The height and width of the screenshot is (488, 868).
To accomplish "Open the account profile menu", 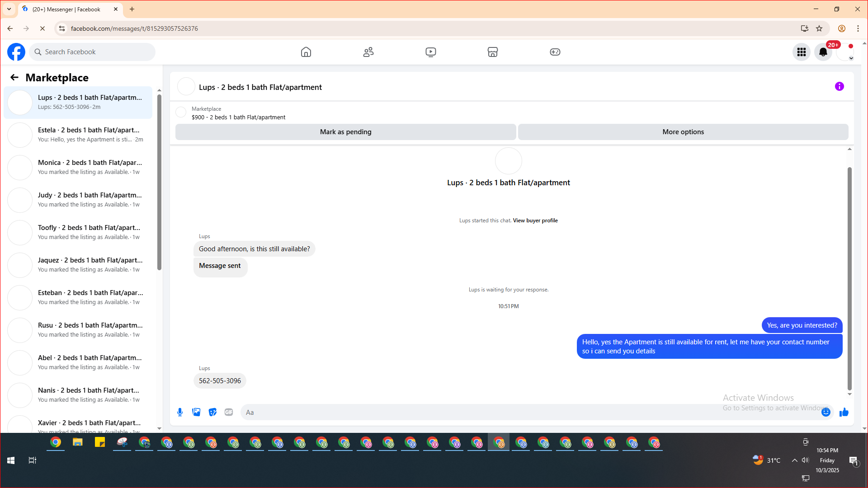I will 845,52.
